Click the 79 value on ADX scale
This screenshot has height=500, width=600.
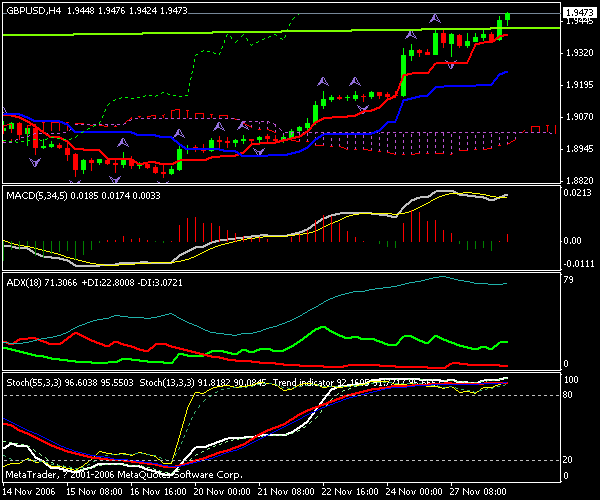(569, 280)
